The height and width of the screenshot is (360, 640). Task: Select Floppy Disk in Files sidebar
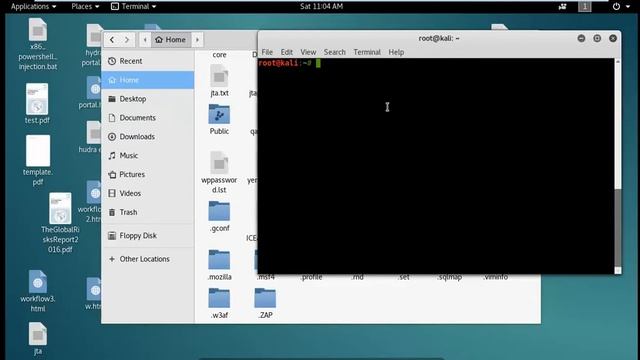point(148,236)
